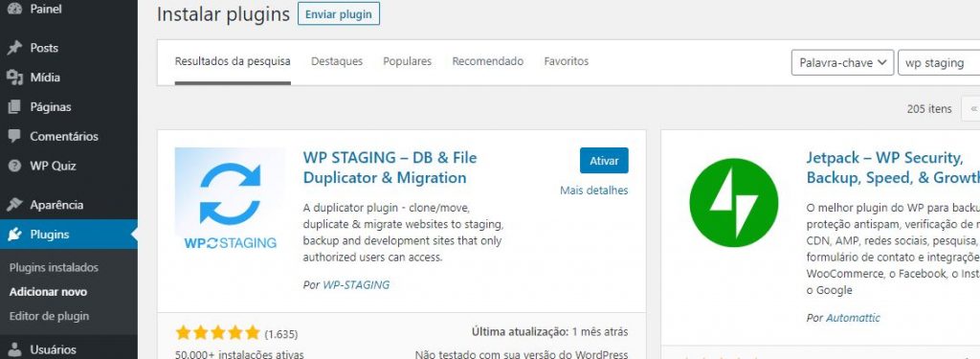Focus the plugin search field with 'wp staging'
The height and width of the screenshot is (359, 980).
pyautogui.click(x=939, y=62)
